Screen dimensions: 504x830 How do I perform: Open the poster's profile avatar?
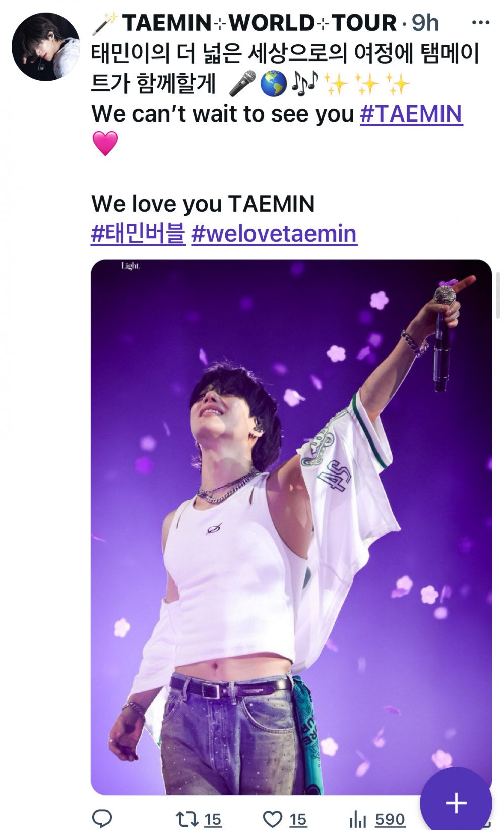46,47
